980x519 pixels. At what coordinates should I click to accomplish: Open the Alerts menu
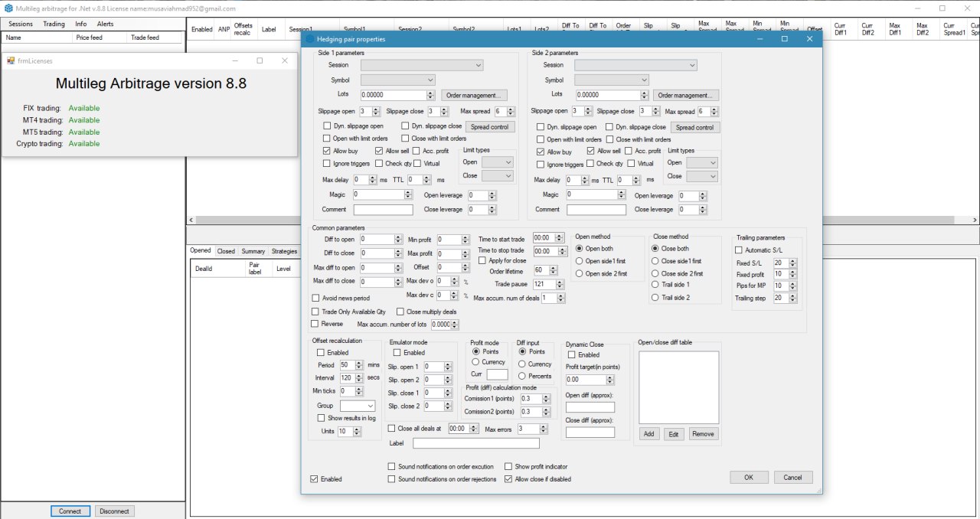pos(105,24)
